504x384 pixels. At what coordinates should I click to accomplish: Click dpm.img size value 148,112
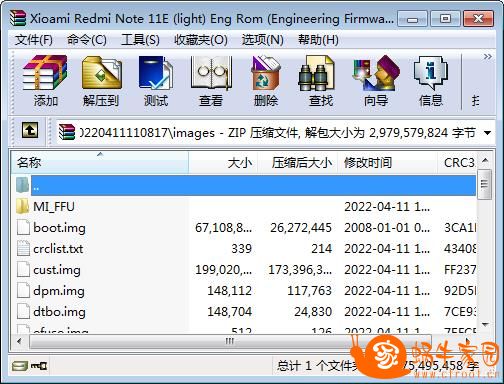[x=229, y=291]
